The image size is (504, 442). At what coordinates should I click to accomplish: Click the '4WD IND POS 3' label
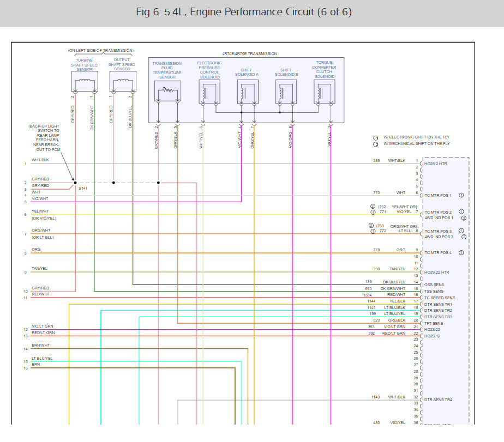point(439,237)
